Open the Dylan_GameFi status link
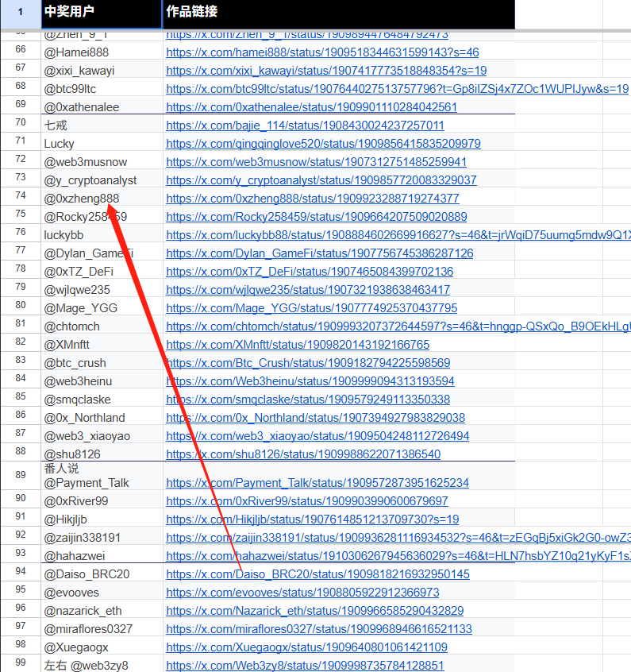The width and height of the screenshot is (631, 672). pyautogui.click(x=320, y=253)
